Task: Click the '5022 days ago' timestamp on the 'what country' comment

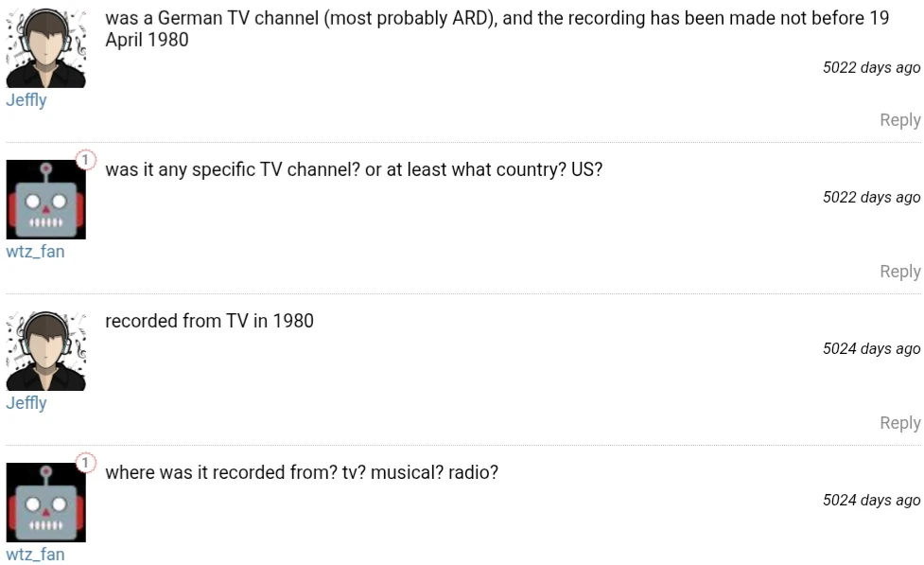Action: tap(871, 197)
